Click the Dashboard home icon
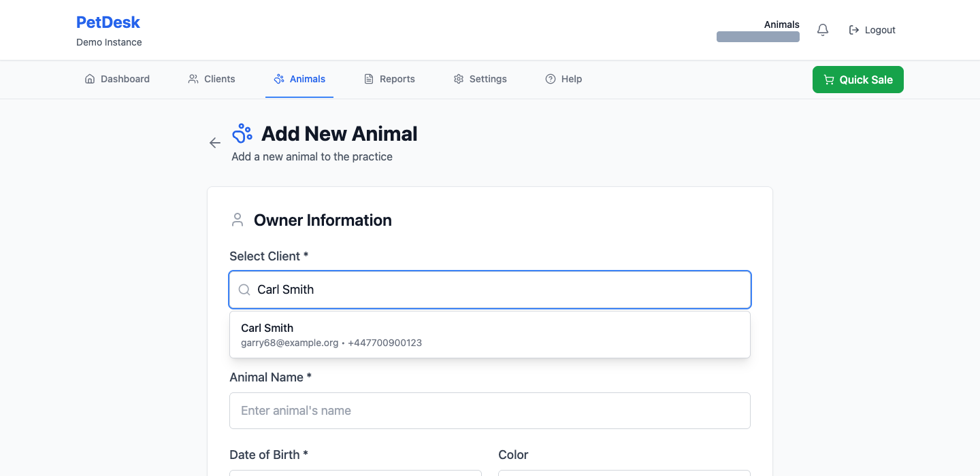 (90, 79)
